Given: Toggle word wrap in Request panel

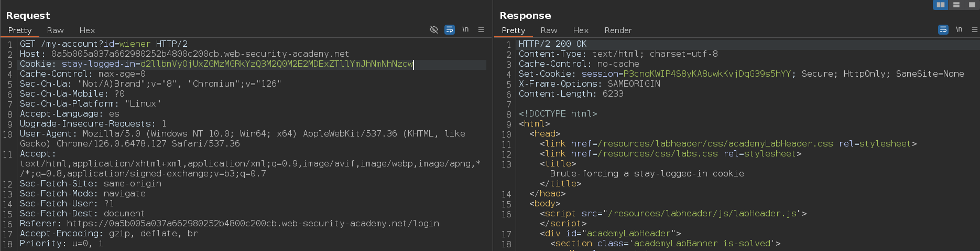Looking at the screenshot, I should click(450, 30).
